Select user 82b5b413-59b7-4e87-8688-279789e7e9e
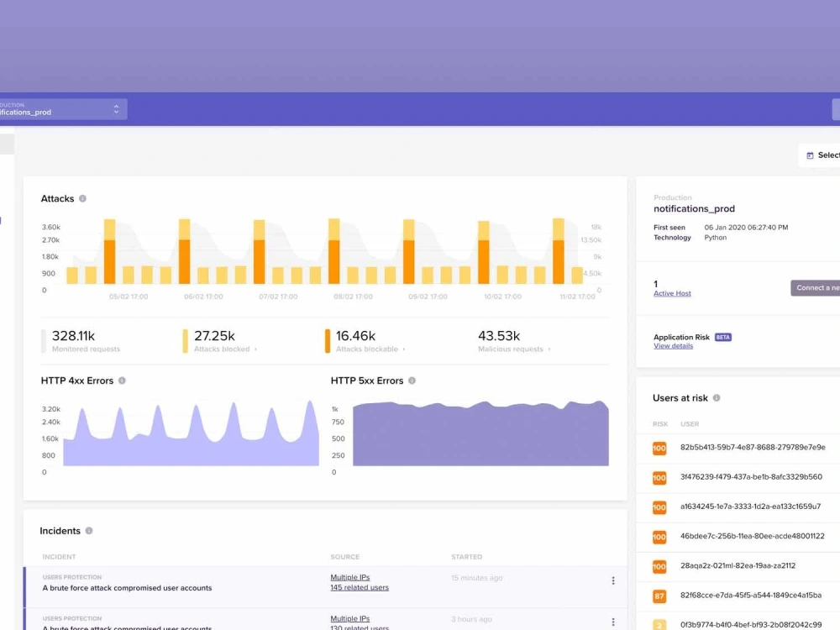840x630 pixels. click(753, 448)
